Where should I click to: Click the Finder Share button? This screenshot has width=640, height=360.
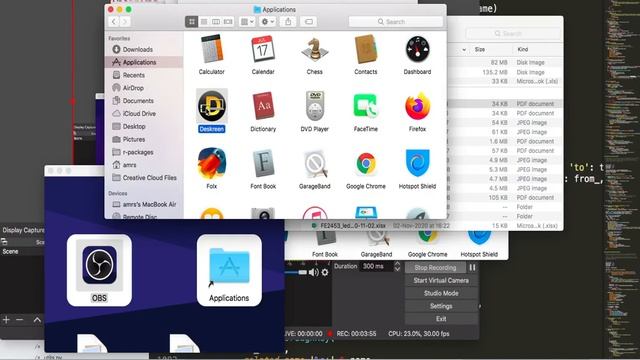coord(288,22)
